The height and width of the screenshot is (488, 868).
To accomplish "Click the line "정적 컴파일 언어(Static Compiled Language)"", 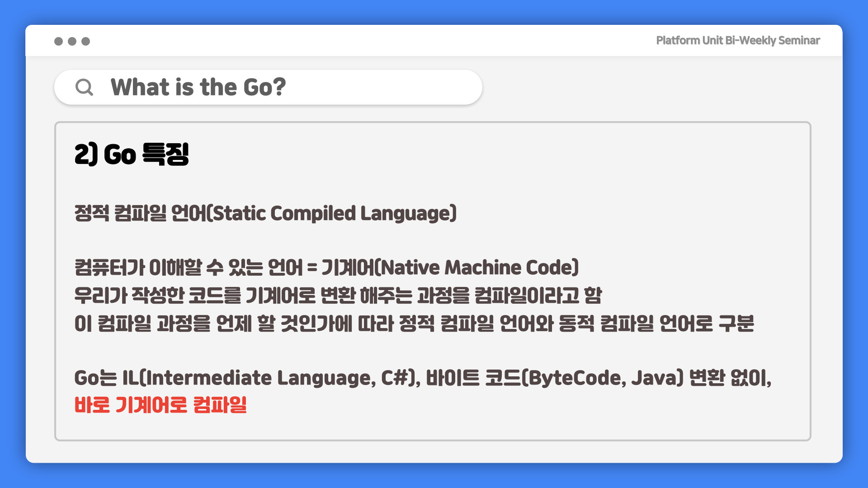I will pos(266,213).
